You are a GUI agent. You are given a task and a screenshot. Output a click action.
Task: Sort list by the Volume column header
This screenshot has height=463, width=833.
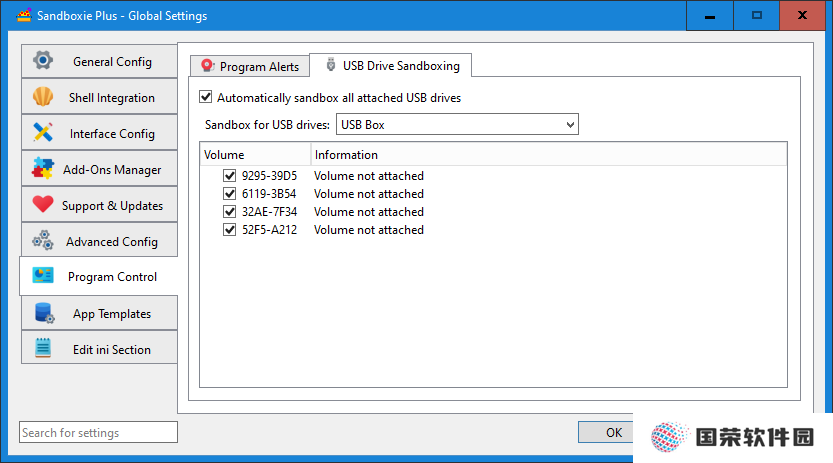pyautogui.click(x=255, y=155)
